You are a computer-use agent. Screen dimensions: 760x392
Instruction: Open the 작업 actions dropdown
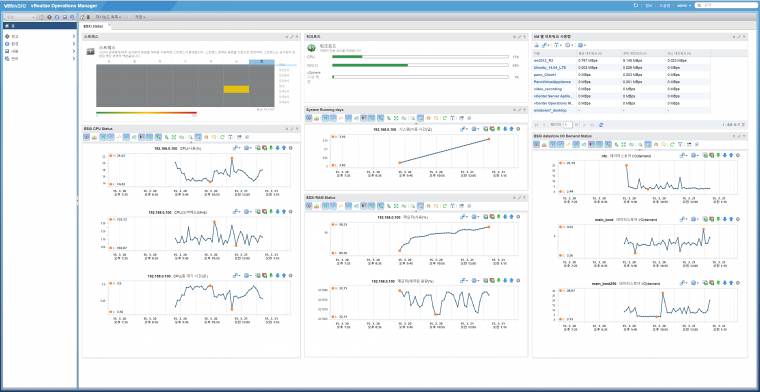coord(140,17)
